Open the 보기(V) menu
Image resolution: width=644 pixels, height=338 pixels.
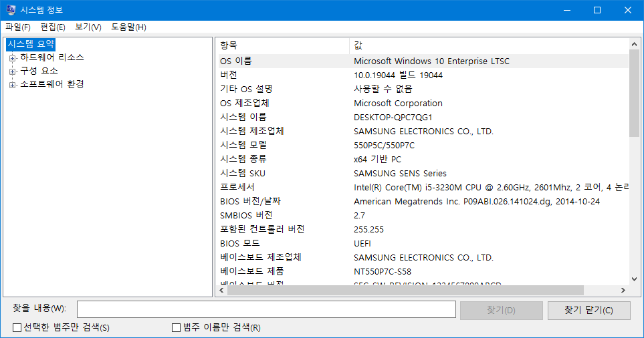click(88, 27)
